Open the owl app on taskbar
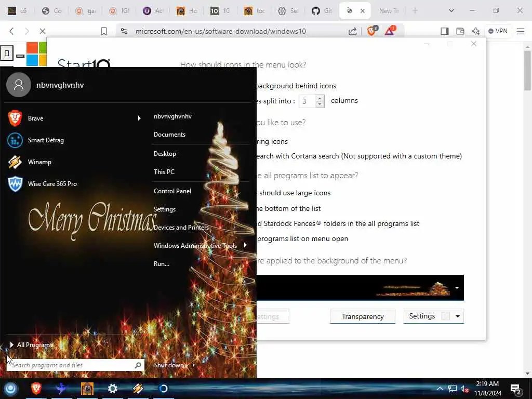Image resolution: width=532 pixels, height=399 pixels. click(x=87, y=389)
